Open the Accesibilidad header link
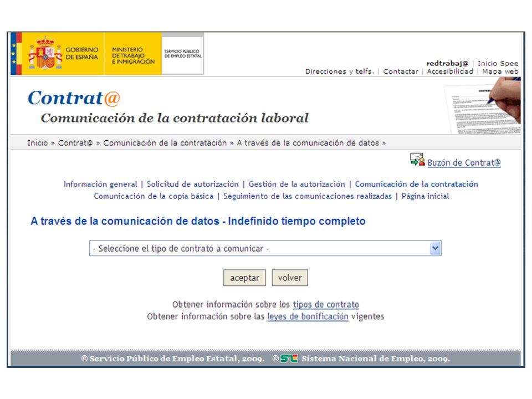The height and width of the screenshot is (399, 532). pyautogui.click(x=450, y=71)
